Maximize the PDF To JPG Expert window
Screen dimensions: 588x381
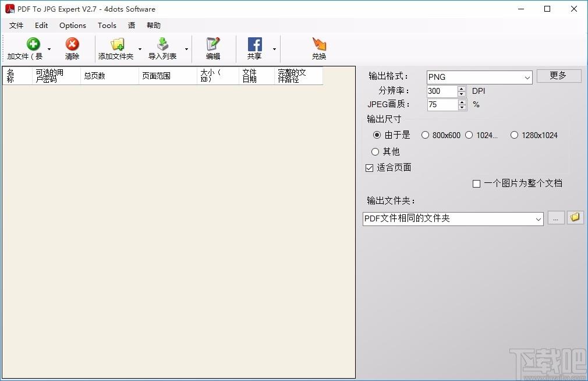(547, 9)
